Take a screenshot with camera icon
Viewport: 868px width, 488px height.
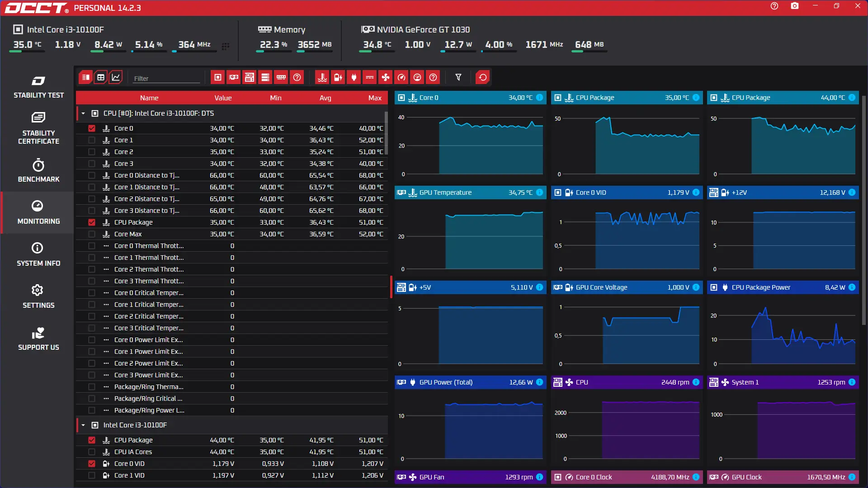coord(794,6)
